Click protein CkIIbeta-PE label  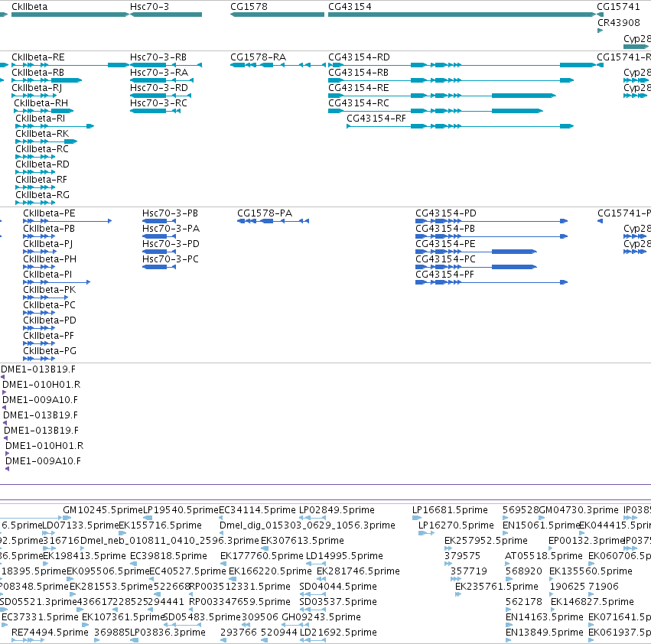coord(50,213)
